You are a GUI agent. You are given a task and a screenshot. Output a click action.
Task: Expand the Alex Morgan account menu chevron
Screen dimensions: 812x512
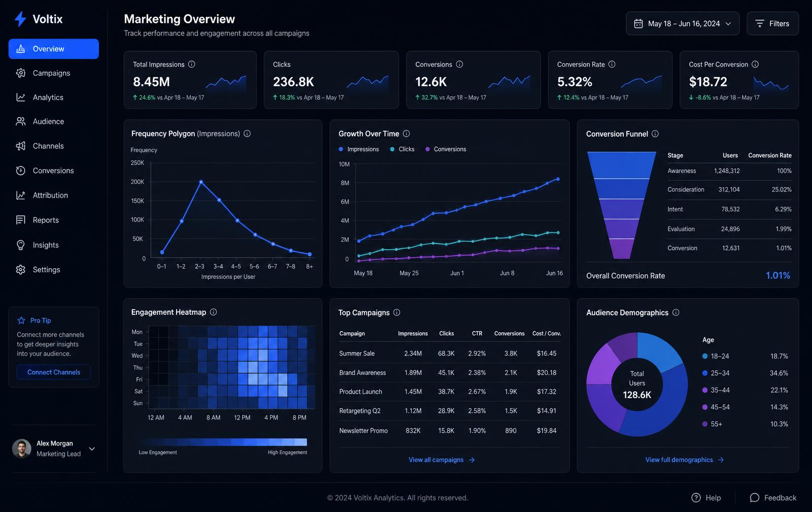click(x=92, y=449)
